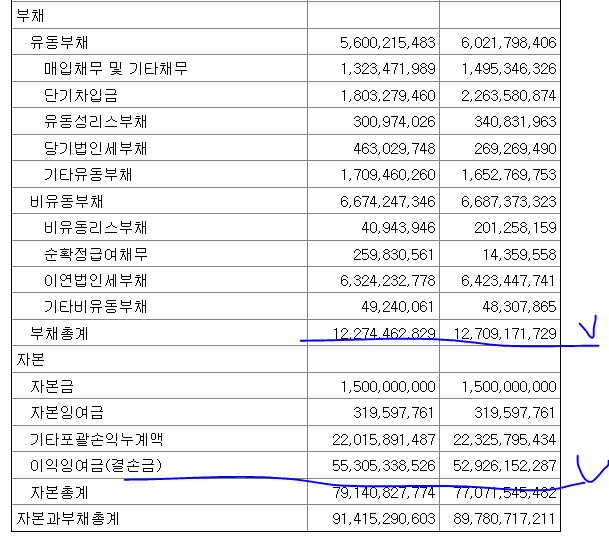Click the value 52,926,152,287
609x539 pixels.
pyautogui.click(x=505, y=465)
